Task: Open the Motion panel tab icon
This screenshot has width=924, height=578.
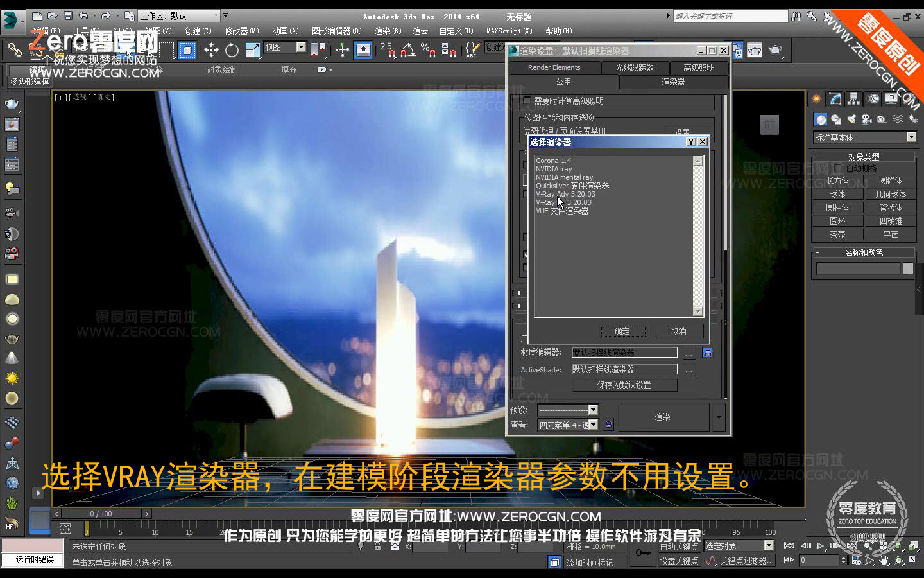Action: coord(873,99)
